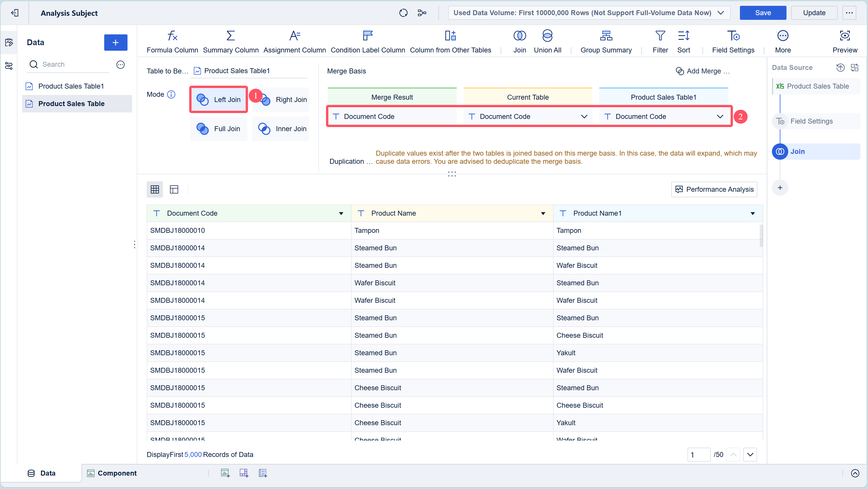This screenshot has height=489, width=868.
Task: Click the blue Save button
Action: point(763,13)
